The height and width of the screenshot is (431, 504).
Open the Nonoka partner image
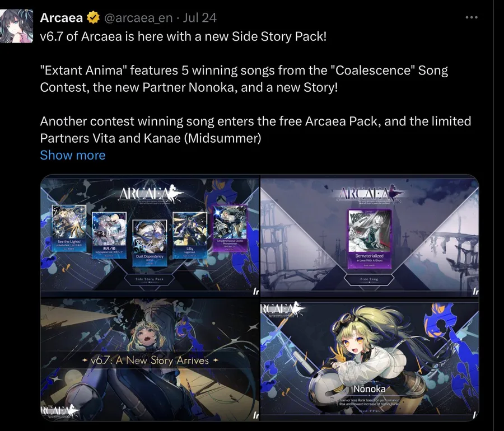coord(370,359)
